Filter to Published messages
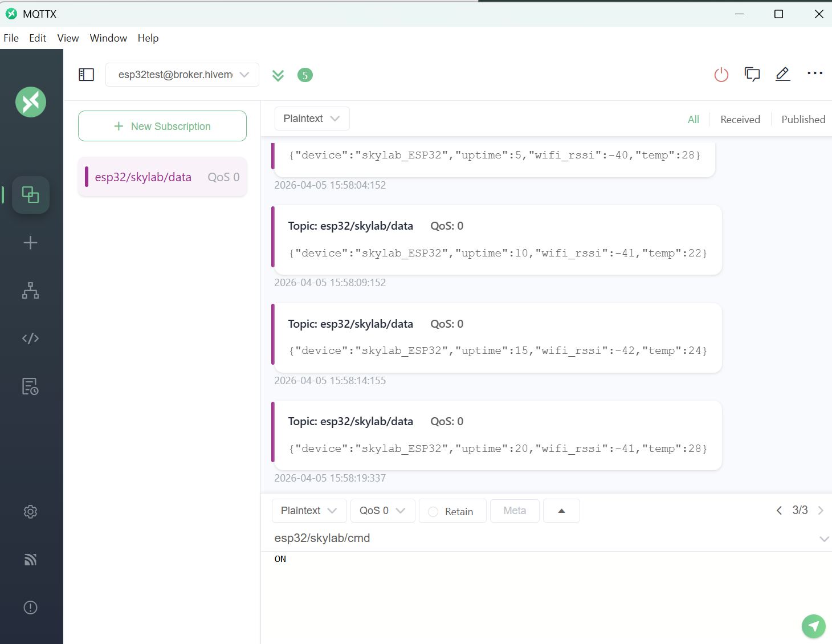Image resolution: width=832 pixels, height=644 pixels. click(x=804, y=120)
